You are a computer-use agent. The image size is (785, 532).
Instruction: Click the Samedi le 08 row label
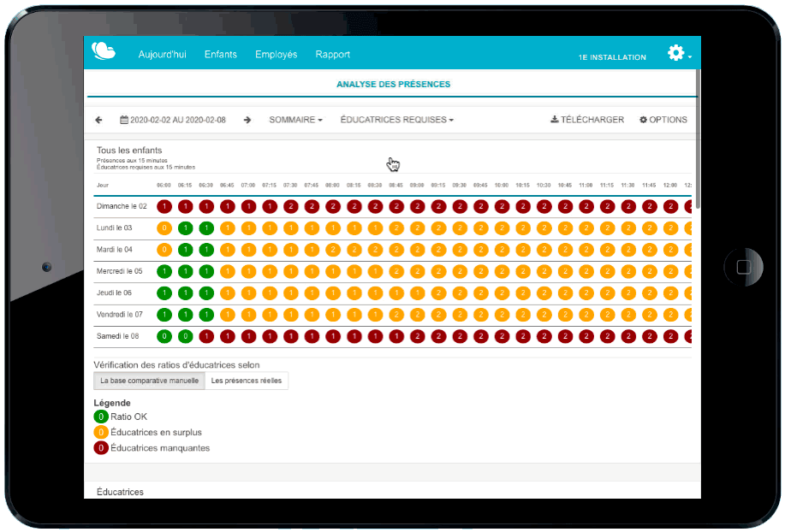[117, 336]
